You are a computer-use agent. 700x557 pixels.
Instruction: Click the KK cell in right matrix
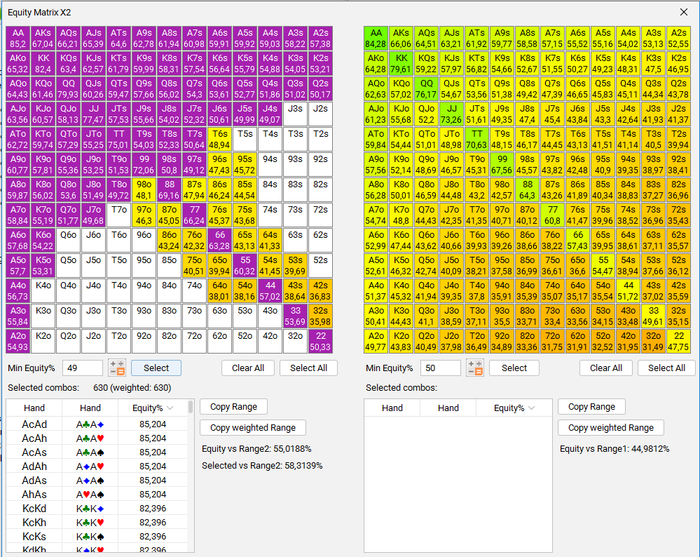401,63
